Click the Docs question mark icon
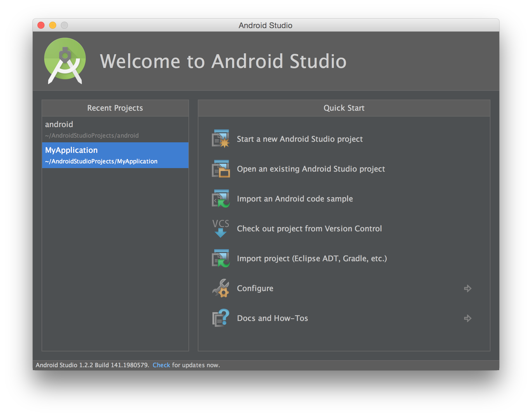This screenshot has width=532, height=417. click(x=221, y=318)
